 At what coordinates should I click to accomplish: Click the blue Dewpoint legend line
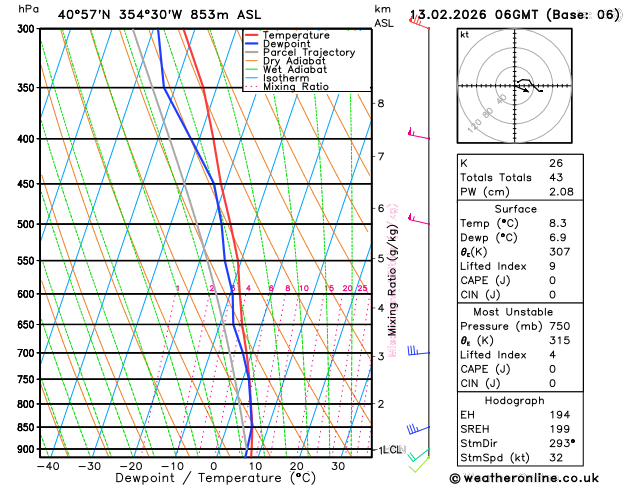(x=252, y=44)
